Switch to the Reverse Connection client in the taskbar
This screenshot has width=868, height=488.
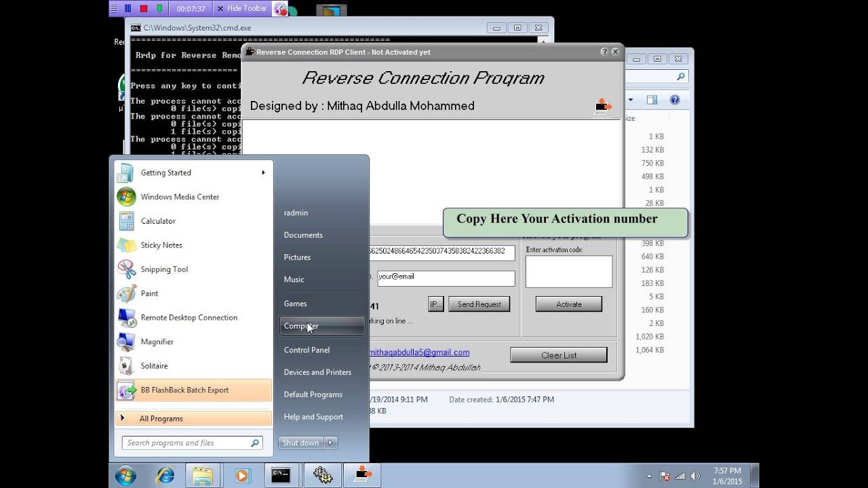pyautogui.click(x=362, y=475)
